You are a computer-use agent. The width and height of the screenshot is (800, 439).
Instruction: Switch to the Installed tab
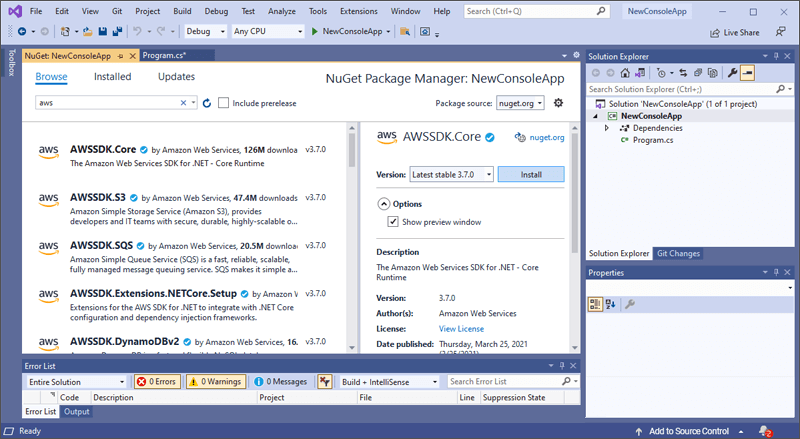pyautogui.click(x=112, y=77)
